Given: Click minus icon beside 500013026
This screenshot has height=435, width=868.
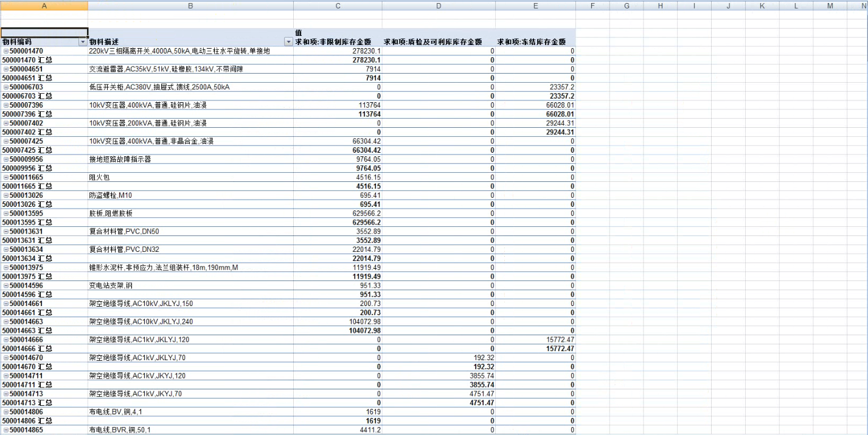Looking at the screenshot, I should pyautogui.click(x=6, y=195).
